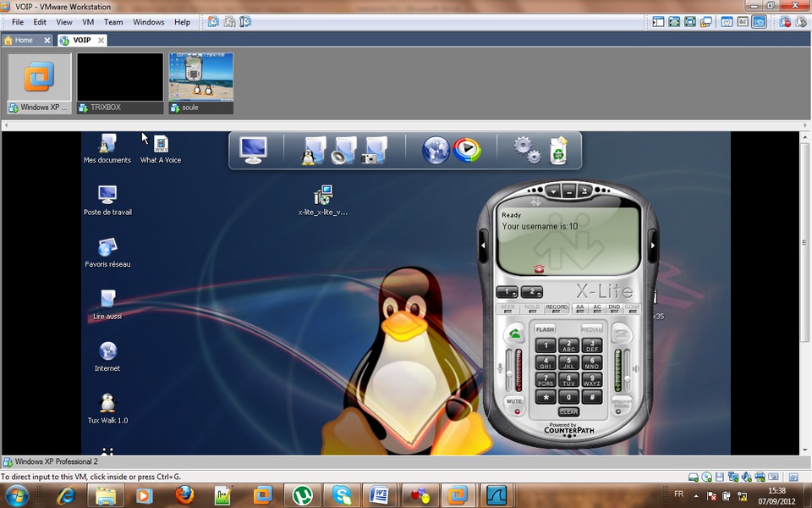Select line 1 in X-Lite
The width and height of the screenshot is (812, 508).
[507, 292]
